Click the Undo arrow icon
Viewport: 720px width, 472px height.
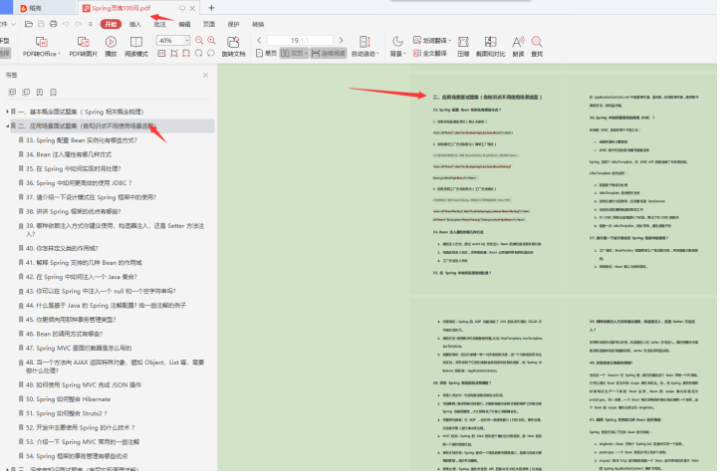tap(66, 24)
